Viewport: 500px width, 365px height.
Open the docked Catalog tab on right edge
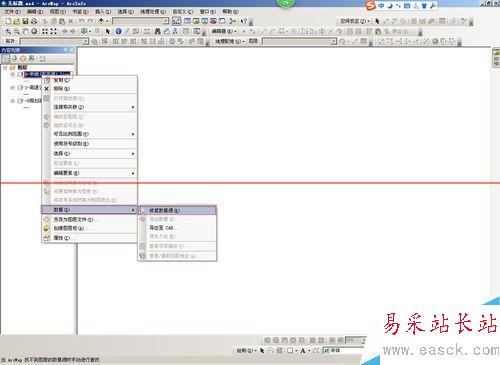[496, 58]
